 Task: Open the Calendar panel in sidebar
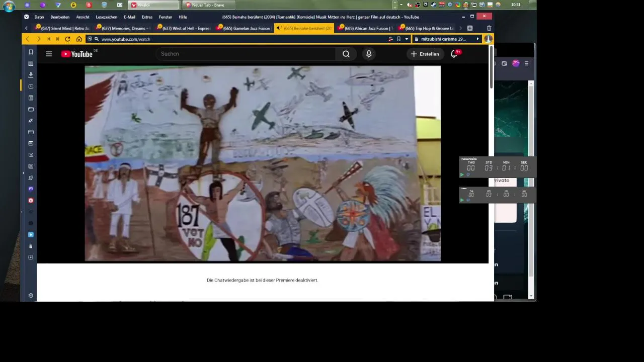coord(31,143)
